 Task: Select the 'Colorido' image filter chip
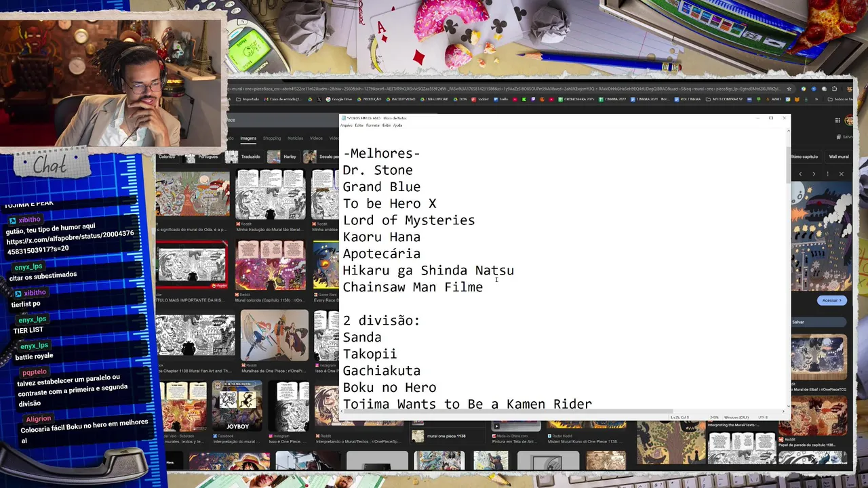pos(167,157)
